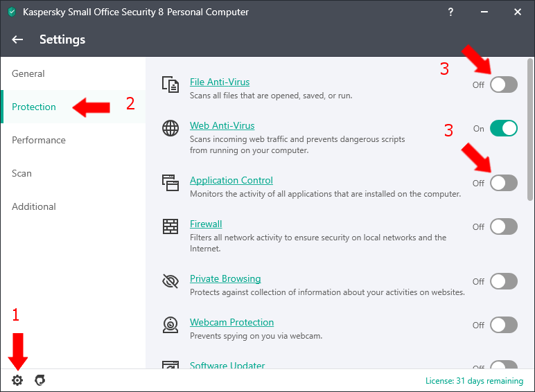This screenshot has width=535, height=392.
Task: Open settings via the gear icon at bottom
Action: coord(17,380)
